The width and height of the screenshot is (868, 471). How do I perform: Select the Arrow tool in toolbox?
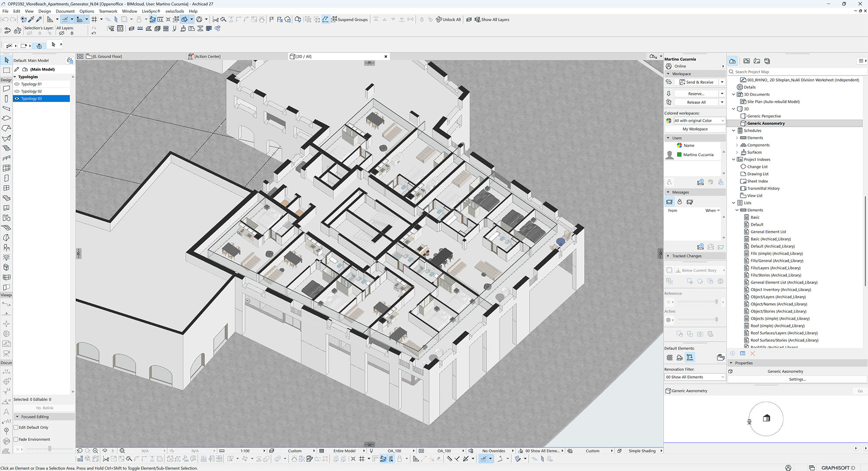(x=7, y=60)
